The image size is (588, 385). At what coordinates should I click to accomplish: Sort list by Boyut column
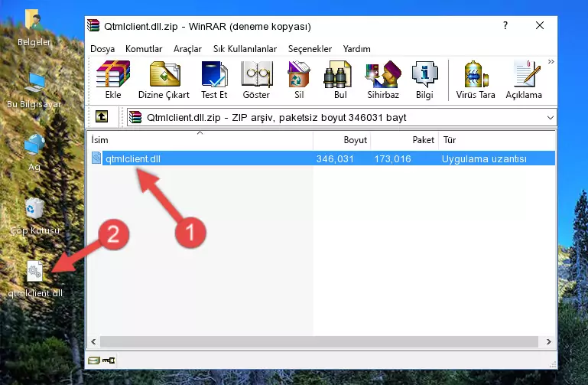point(342,139)
